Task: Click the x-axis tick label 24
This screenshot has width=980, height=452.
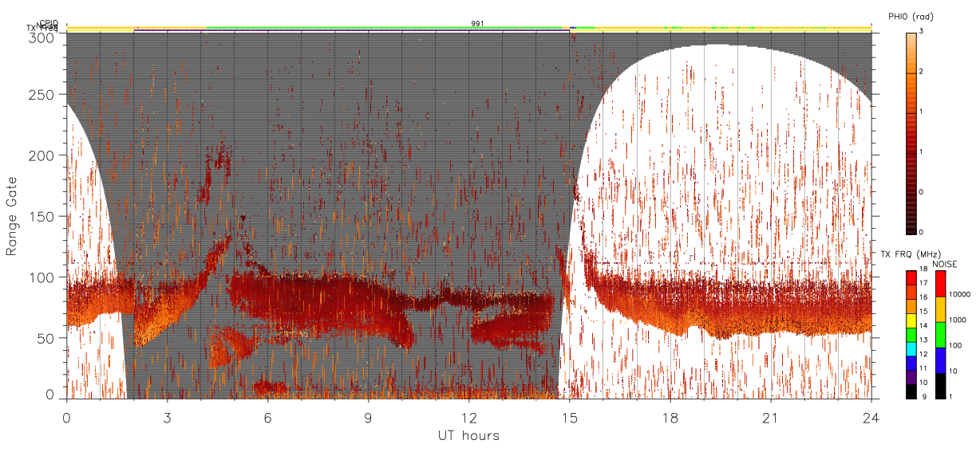Action: click(x=871, y=417)
